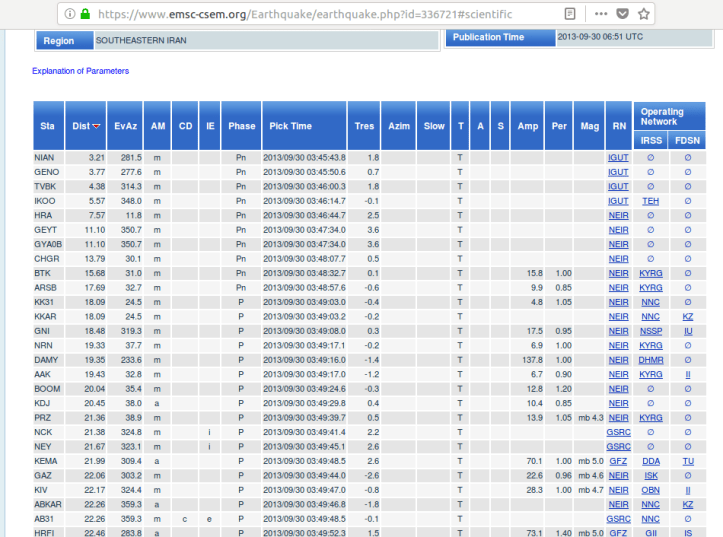This screenshot has height=537, width=723.
Task: Click the red sort arrow beside Dist
Action: [x=96, y=126]
